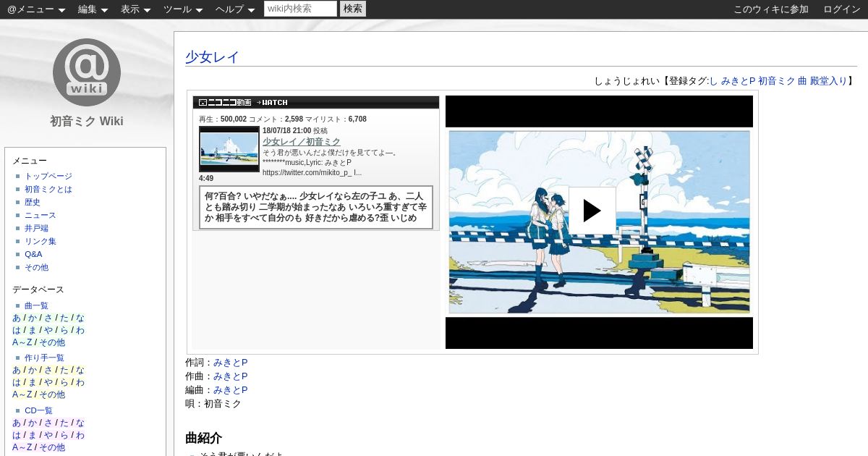
Task: Open リンク集 in the sidebar menu
Action: pyautogui.click(x=41, y=241)
